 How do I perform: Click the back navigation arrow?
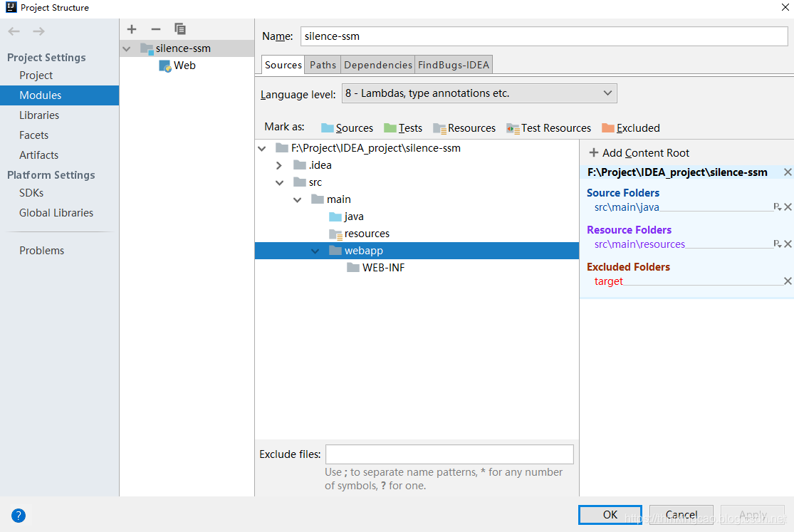[x=14, y=31]
